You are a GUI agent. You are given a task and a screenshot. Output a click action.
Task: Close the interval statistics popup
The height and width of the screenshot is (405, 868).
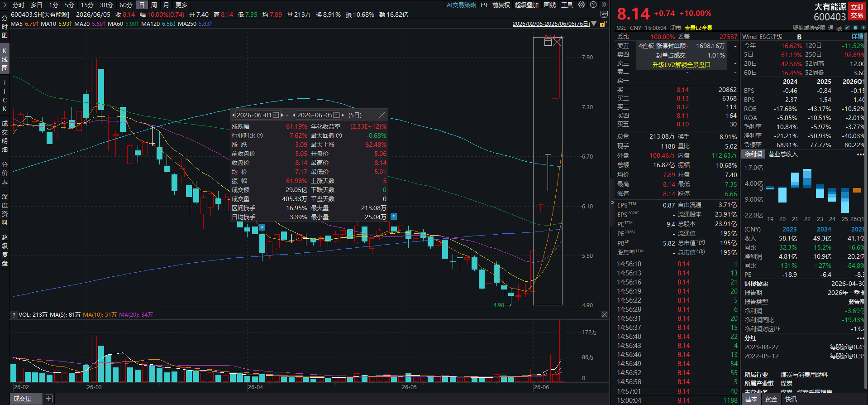pos(382,115)
